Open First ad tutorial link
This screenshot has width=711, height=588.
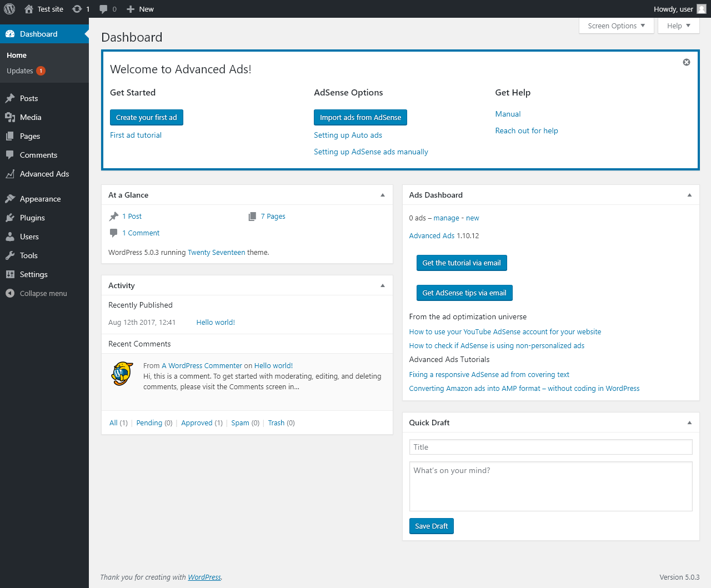coord(136,135)
